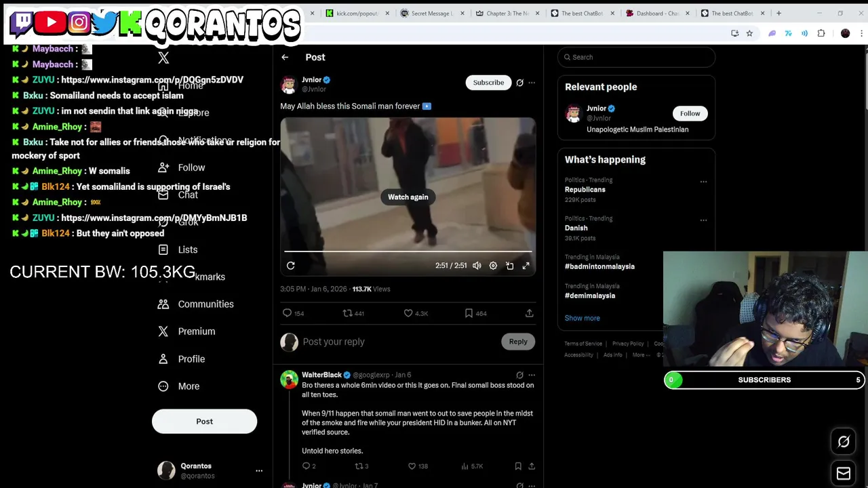Share Jvnior's post via share icon

[x=529, y=313]
